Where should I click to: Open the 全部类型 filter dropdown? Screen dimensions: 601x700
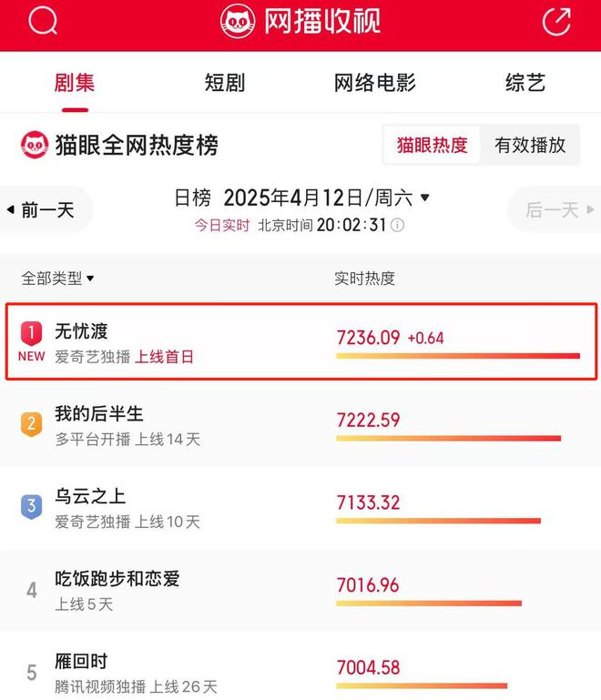pos(57,279)
